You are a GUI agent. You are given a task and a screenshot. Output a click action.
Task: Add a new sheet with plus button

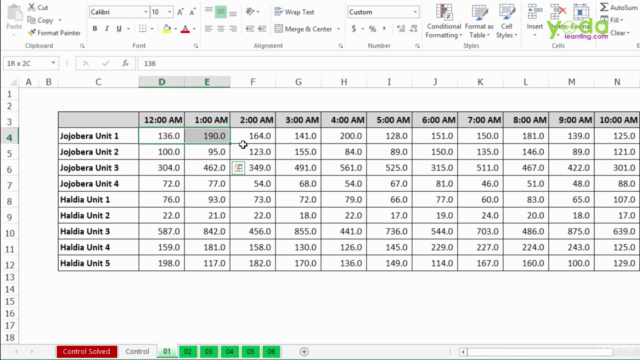tap(304, 351)
